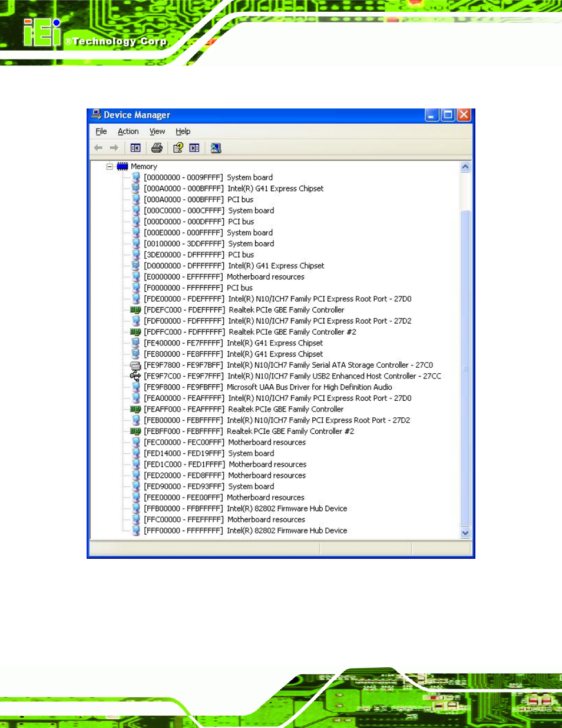Click the Memory chip icon

(123, 166)
